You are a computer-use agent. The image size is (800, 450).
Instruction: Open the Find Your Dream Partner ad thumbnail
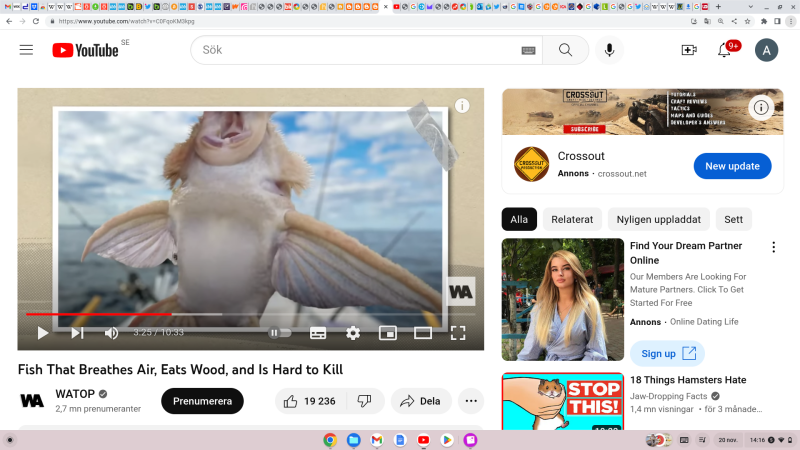coord(563,299)
